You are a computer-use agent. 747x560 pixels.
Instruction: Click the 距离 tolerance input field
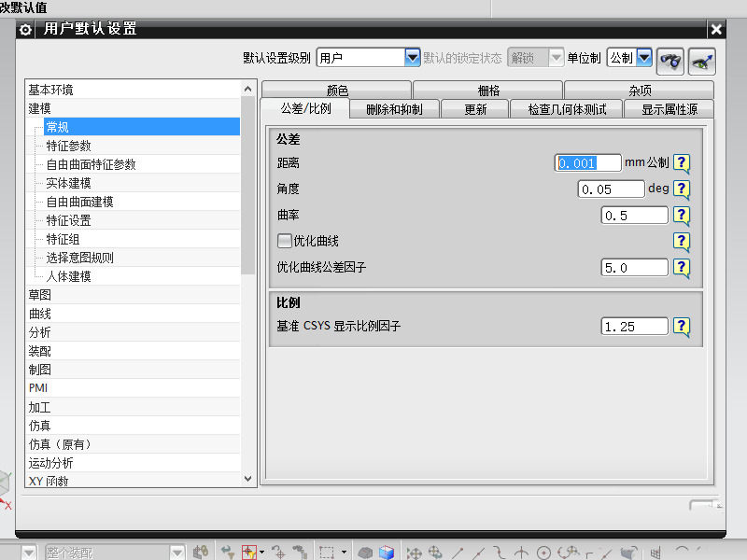click(x=587, y=163)
